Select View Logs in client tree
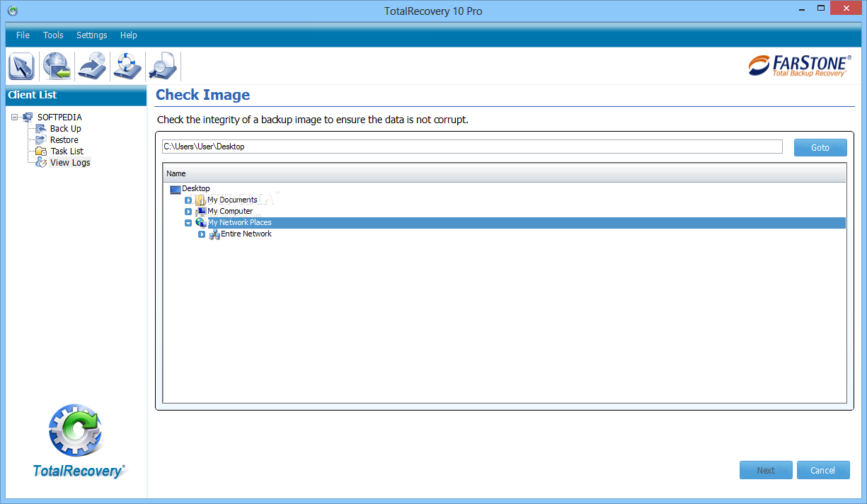This screenshot has height=504, width=867. pyautogui.click(x=70, y=162)
